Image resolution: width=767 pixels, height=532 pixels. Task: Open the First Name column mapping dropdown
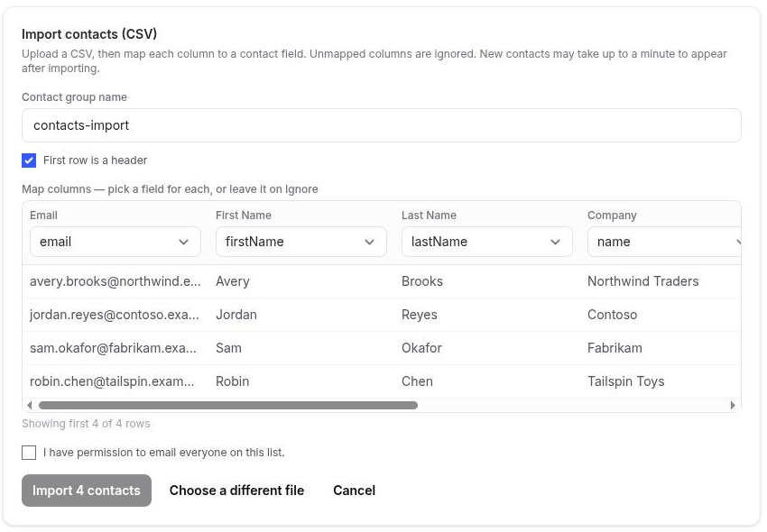tap(301, 242)
